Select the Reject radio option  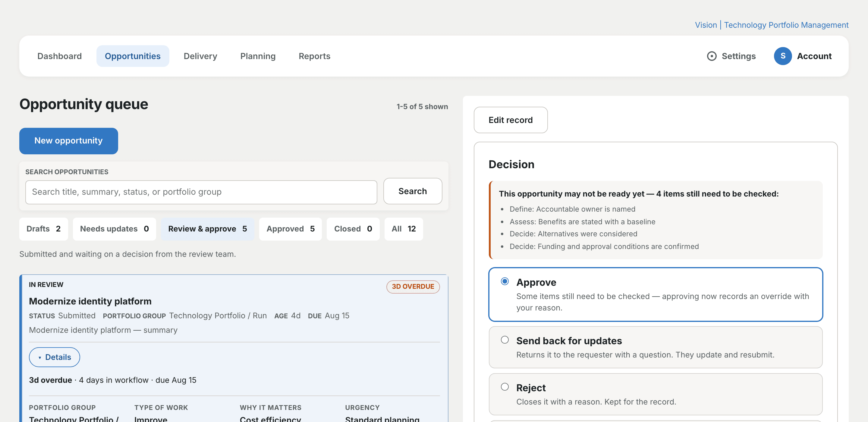click(505, 387)
